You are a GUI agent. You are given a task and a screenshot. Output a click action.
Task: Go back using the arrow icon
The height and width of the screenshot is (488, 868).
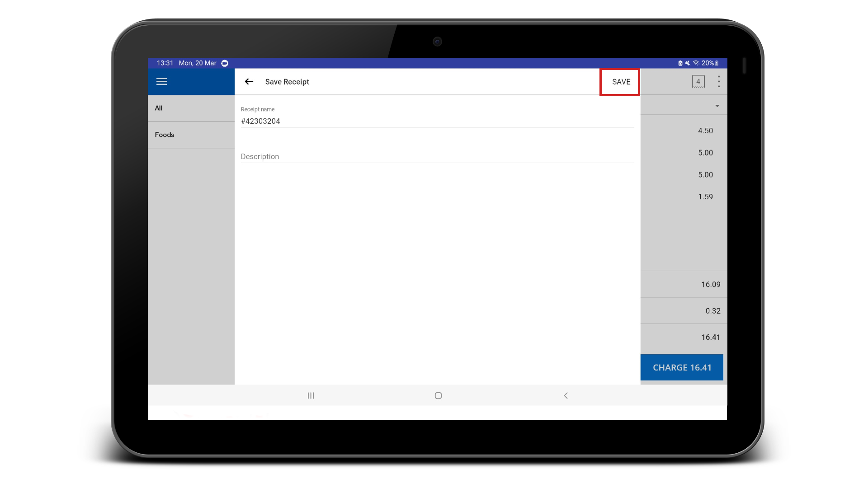click(x=249, y=82)
